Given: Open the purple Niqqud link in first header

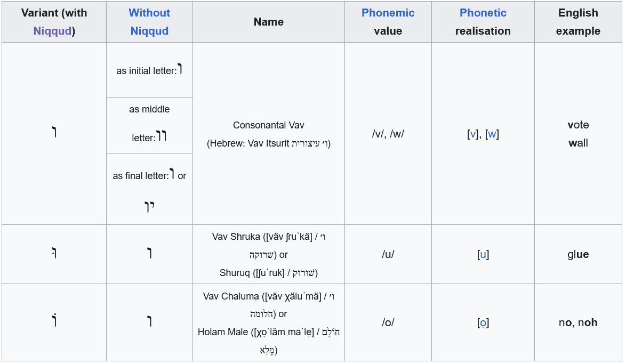Looking at the screenshot, I should [x=52, y=31].
